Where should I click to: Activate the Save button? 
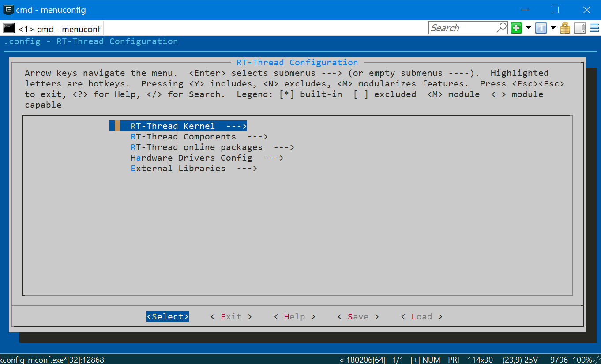point(358,316)
